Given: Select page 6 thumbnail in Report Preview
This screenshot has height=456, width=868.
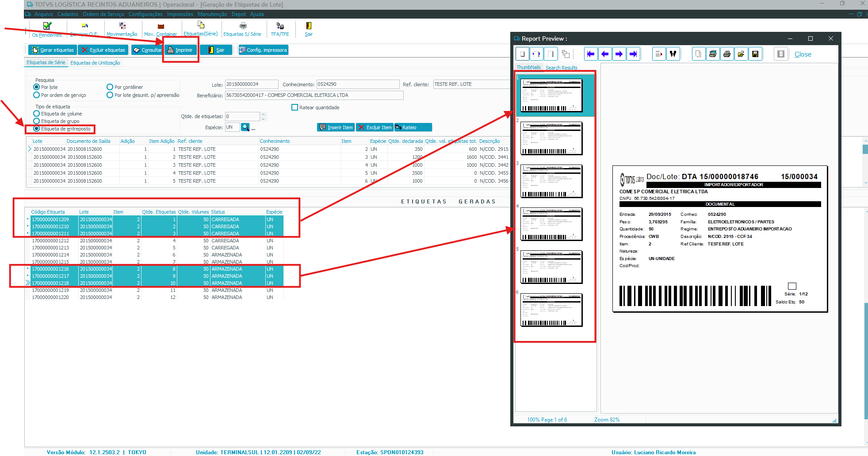Looking at the screenshot, I should pyautogui.click(x=551, y=310).
